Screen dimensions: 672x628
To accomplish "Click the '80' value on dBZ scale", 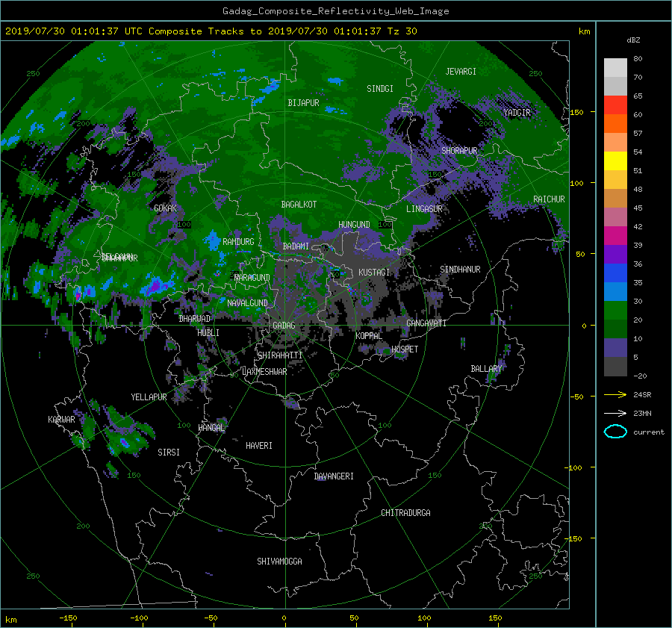I will pos(638,59).
